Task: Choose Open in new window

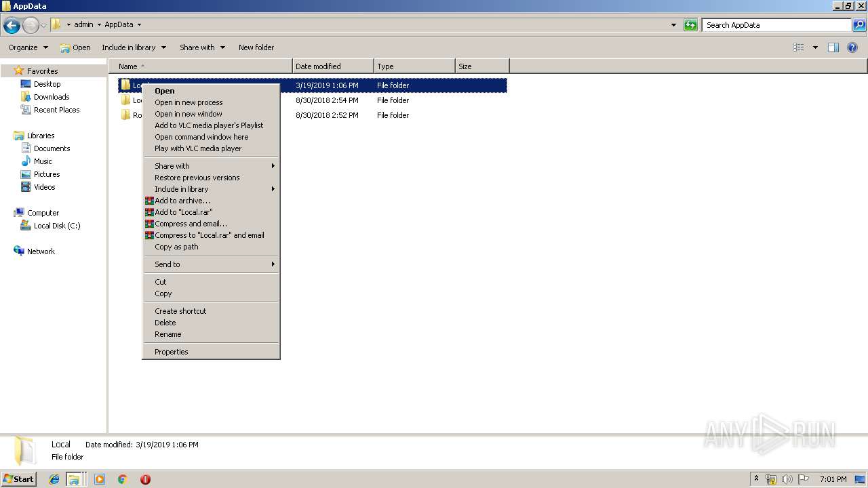Action: 211,114
